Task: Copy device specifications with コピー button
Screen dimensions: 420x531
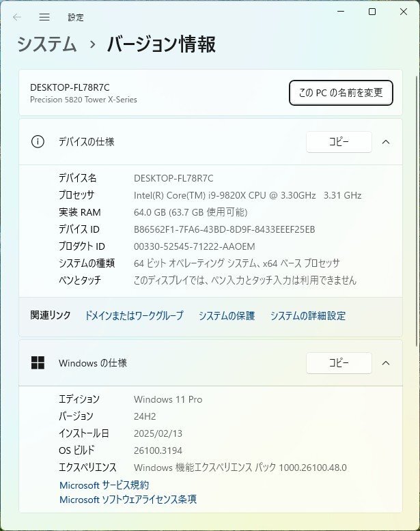Action: (x=339, y=142)
